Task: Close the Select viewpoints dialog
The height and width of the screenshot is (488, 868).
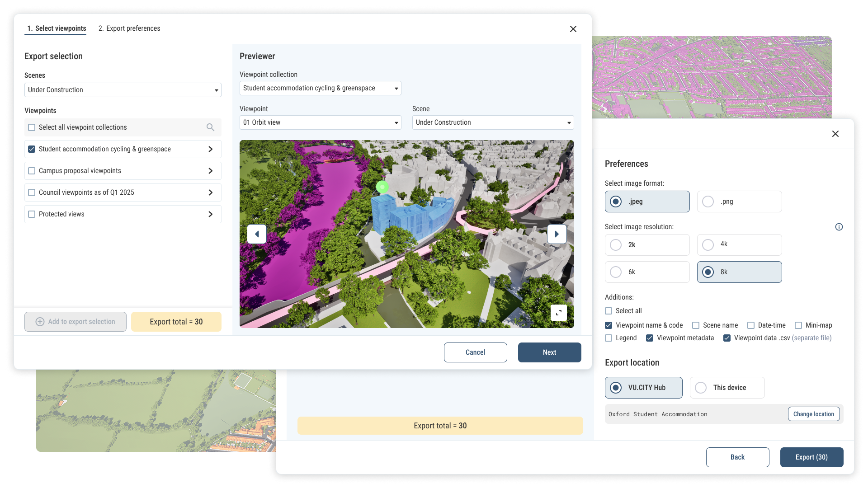Action: (x=573, y=29)
